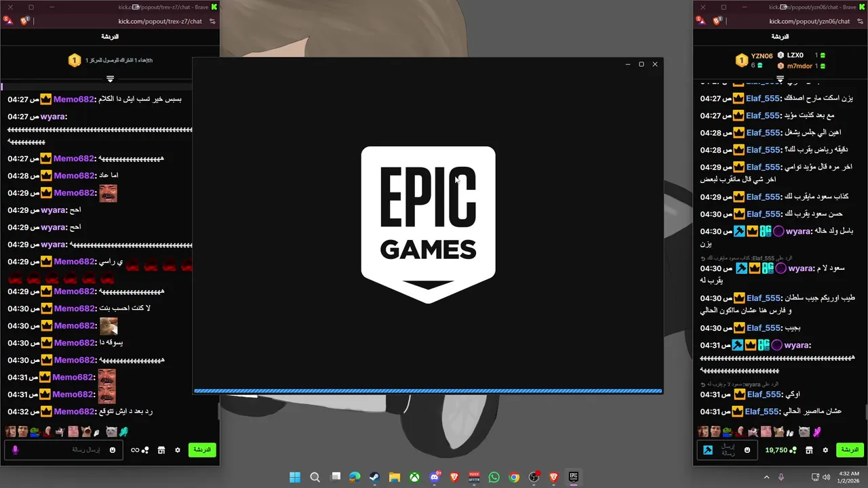
Task: Open site settings icon beside yzn06 address
Action: point(860,21)
